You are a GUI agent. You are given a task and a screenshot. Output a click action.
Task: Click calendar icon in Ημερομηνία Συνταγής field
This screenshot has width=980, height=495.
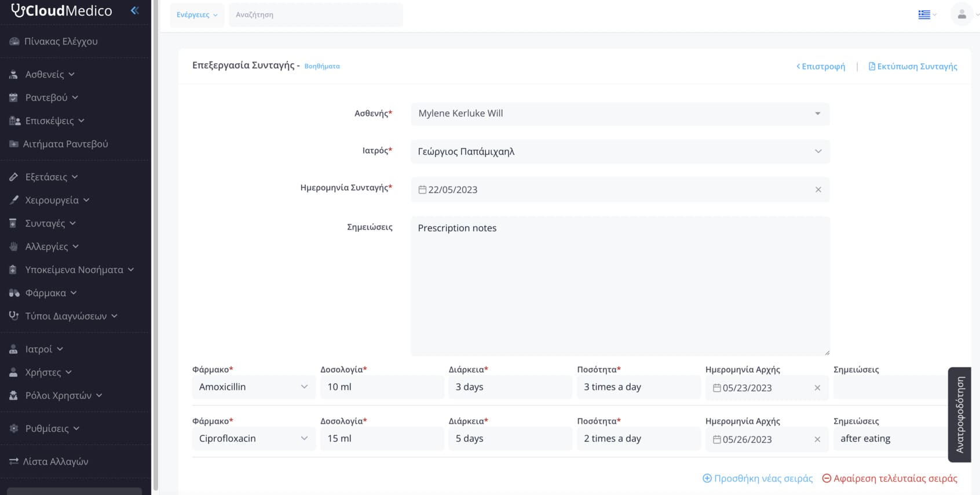pyautogui.click(x=422, y=190)
